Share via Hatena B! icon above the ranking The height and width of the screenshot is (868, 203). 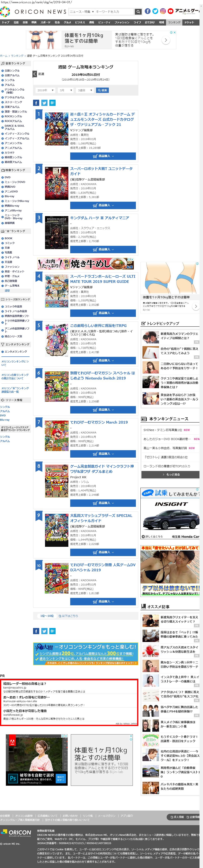[x=52, y=103]
